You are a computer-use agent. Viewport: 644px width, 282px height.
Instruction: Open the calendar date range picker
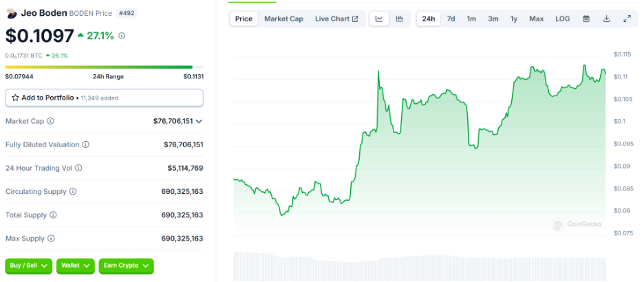coord(586,19)
